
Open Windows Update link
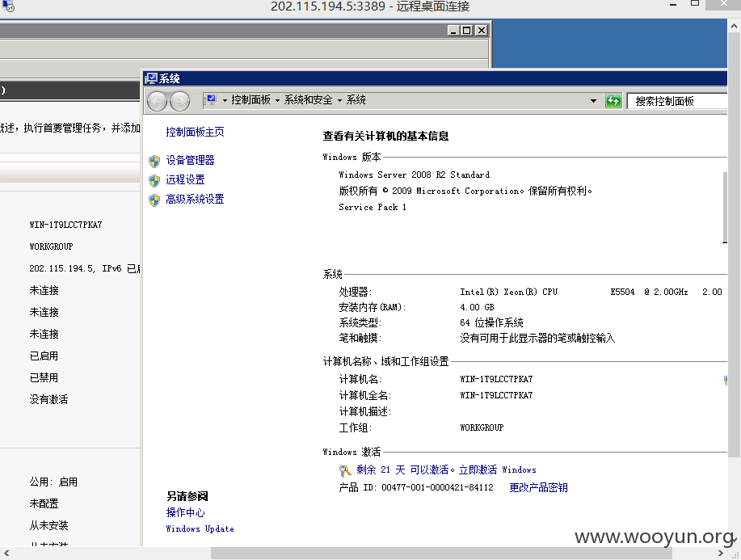[200, 528]
